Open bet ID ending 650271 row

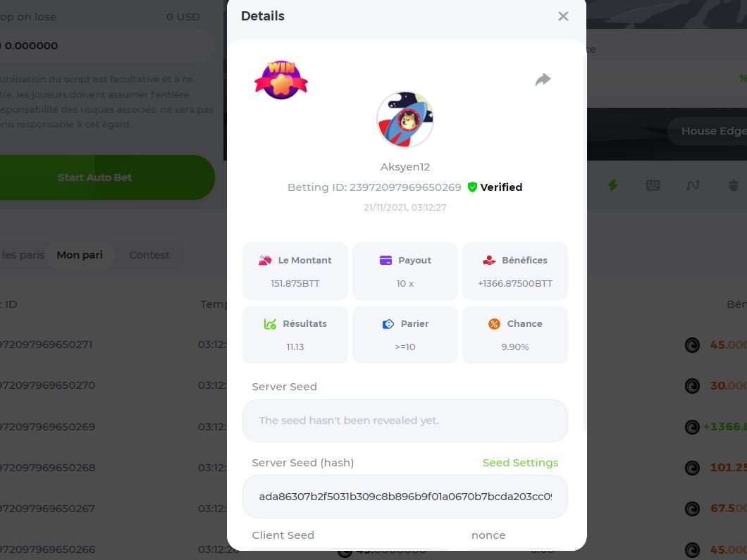(48, 344)
